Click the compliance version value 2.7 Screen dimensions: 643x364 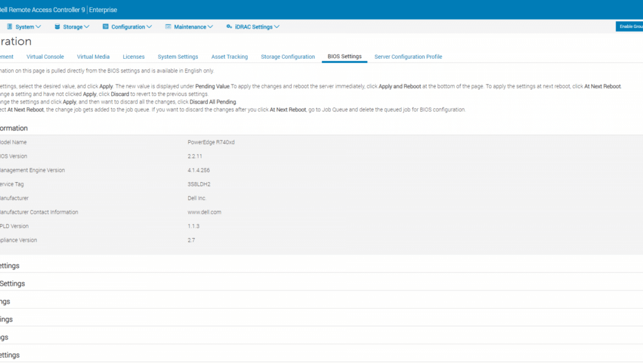[191, 240]
